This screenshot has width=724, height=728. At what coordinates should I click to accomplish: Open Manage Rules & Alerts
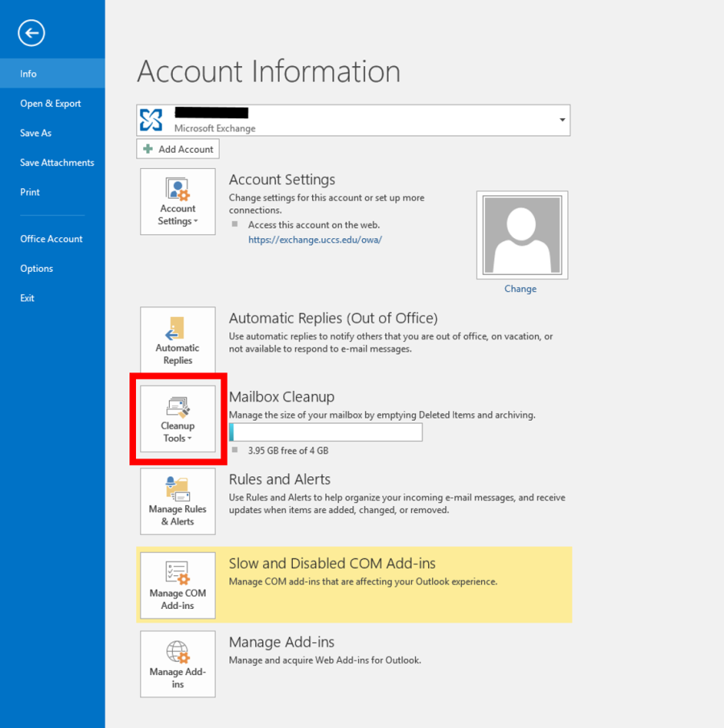click(x=178, y=501)
